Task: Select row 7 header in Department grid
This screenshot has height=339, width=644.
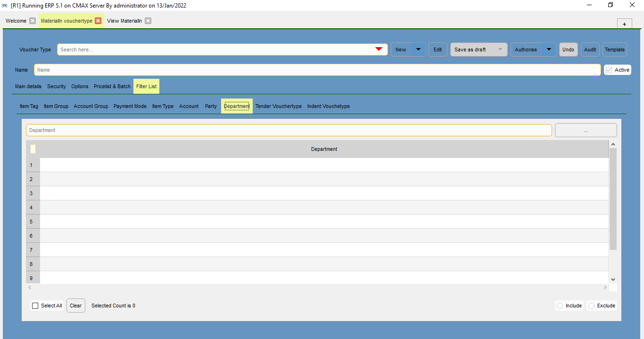Action: point(33,250)
